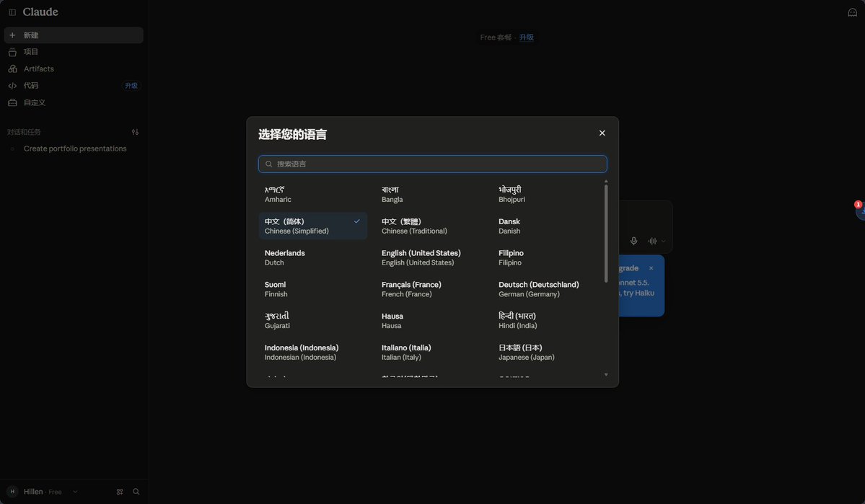
Task: Click the voice waveform icon
Action: (x=653, y=241)
